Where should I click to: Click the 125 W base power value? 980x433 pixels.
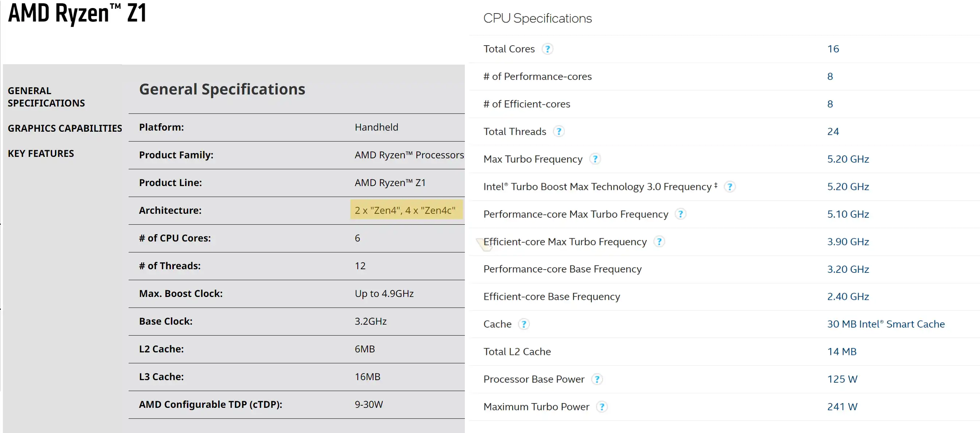click(842, 379)
